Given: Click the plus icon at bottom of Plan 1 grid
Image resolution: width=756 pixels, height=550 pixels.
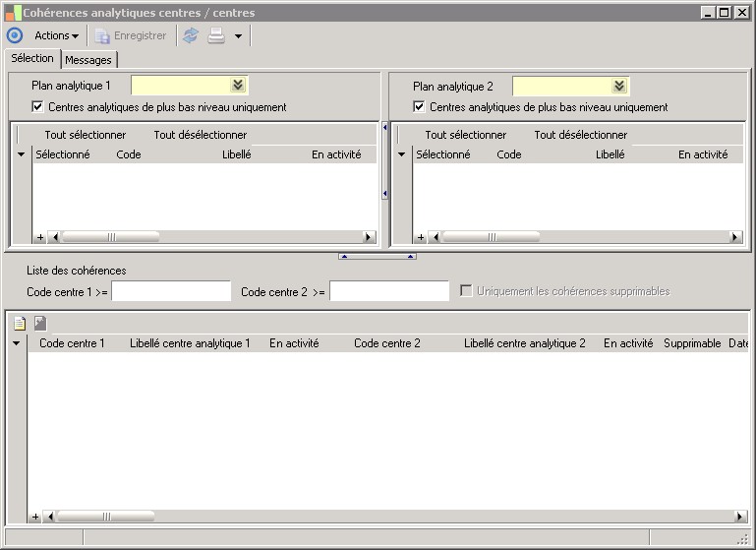Looking at the screenshot, I should 40,237.
